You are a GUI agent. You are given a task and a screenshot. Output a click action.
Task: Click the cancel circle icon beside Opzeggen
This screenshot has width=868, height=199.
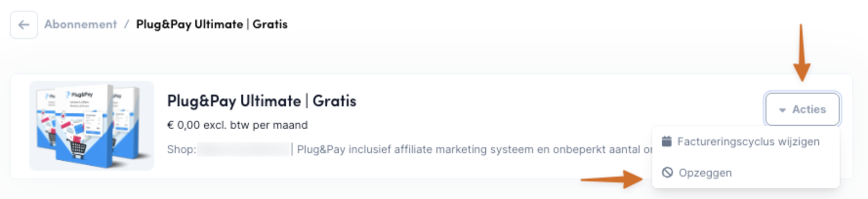pos(667,173)
